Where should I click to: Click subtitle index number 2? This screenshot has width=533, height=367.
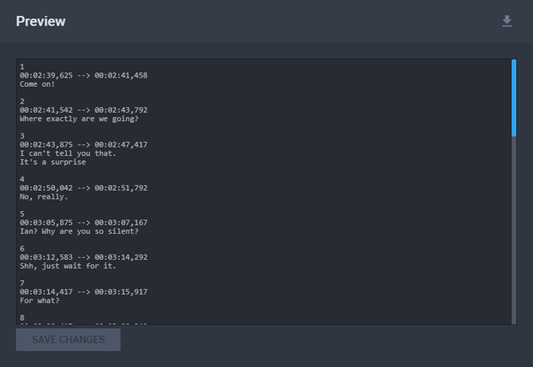click(22, 101)
